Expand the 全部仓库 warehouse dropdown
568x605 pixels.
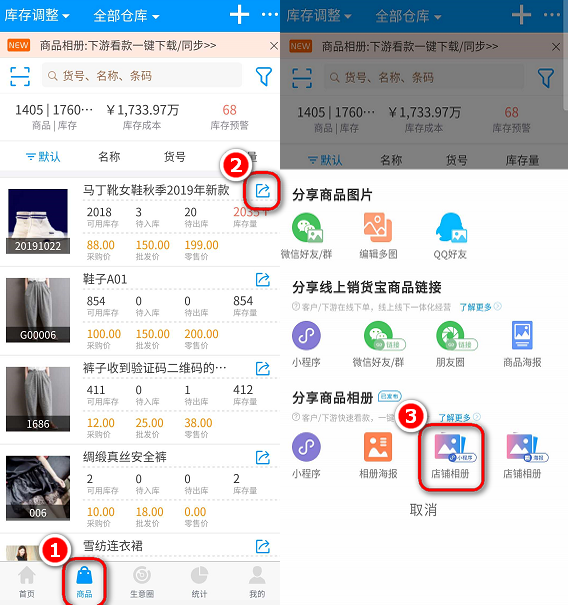(126, 16)
